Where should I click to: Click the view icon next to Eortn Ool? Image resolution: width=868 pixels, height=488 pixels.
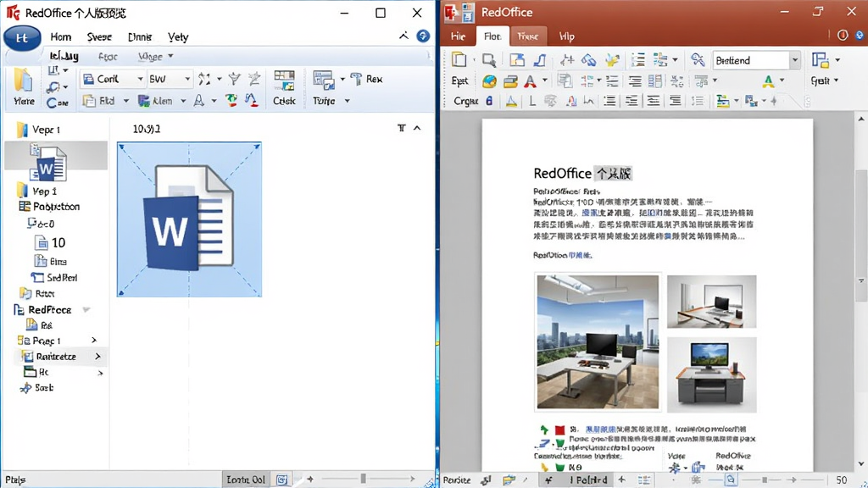281,480
